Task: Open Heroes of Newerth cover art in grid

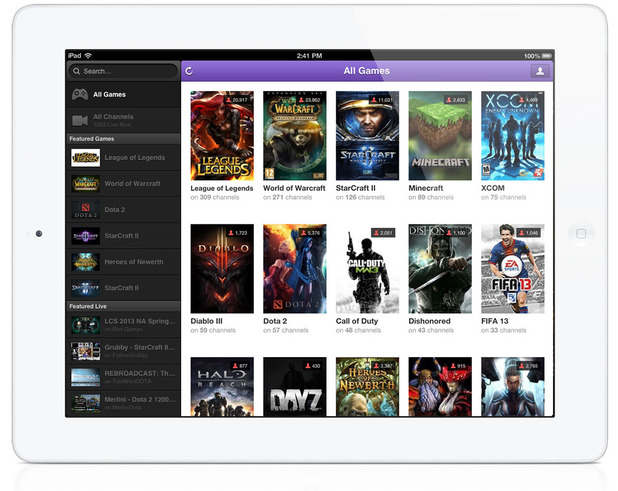Action: [367, 387]
